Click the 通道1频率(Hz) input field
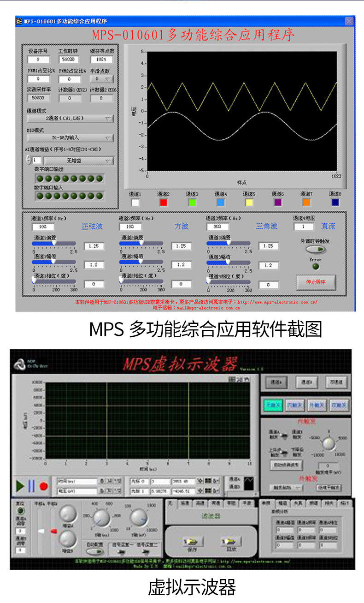The height and width of the screenshot is (603, 364). click(43, 227)
